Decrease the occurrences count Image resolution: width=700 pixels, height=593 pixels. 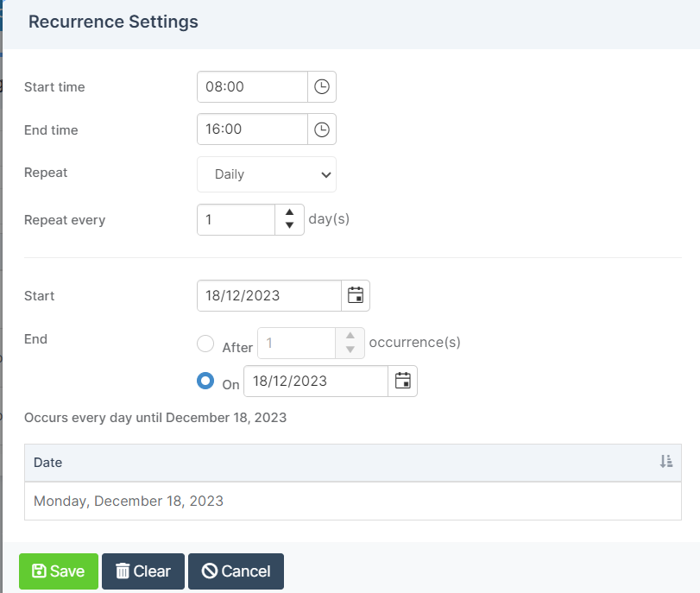point(350,350)
